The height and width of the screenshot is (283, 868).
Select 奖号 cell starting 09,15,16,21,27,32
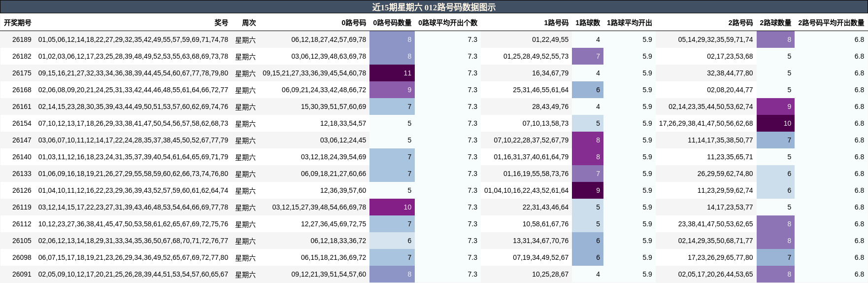point(133,73)
